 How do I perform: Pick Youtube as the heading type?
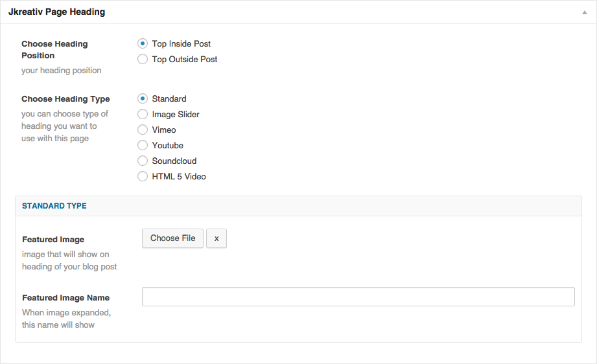[143, 146]
